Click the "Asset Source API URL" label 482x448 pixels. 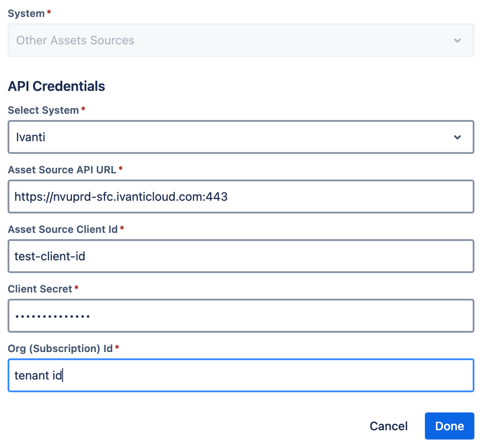(62, 169)
